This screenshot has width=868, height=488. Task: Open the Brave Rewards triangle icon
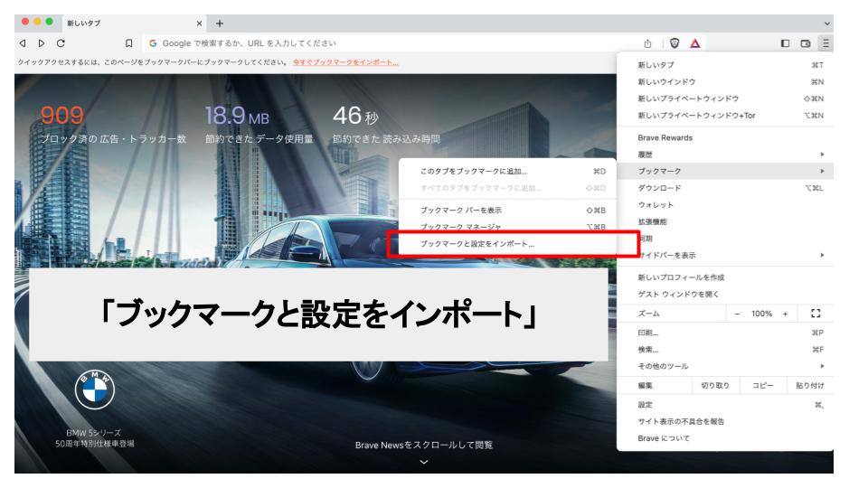695,43
